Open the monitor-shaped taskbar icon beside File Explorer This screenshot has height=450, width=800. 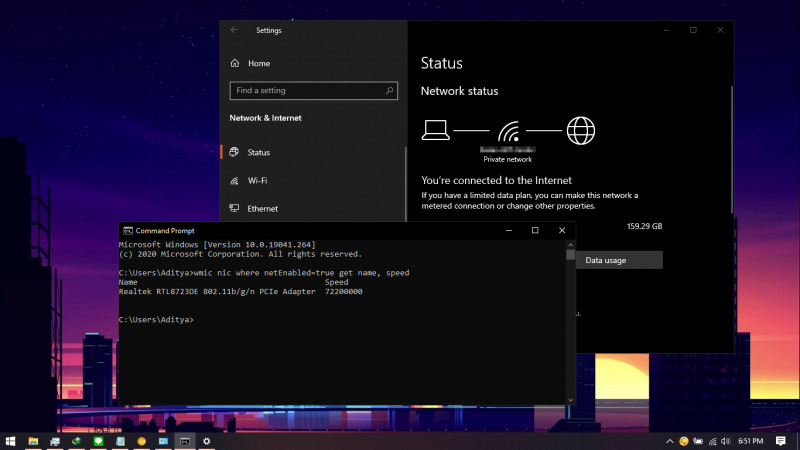[55, 441]
